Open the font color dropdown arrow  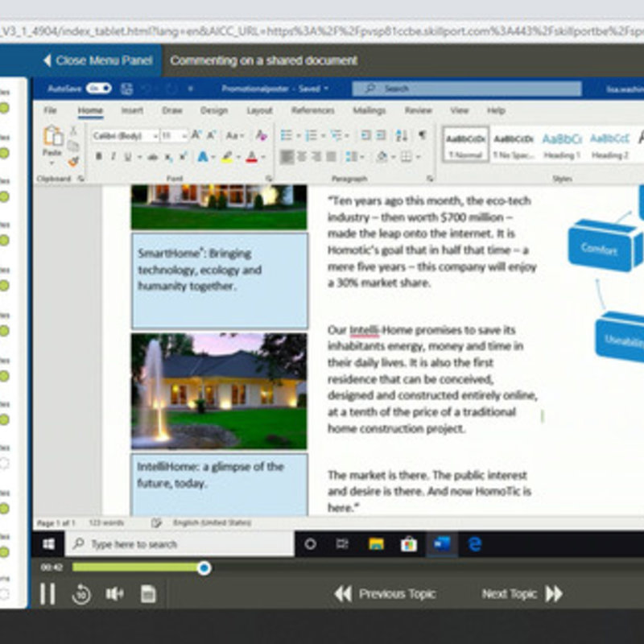pyautogui.click(x=263, y=157)
